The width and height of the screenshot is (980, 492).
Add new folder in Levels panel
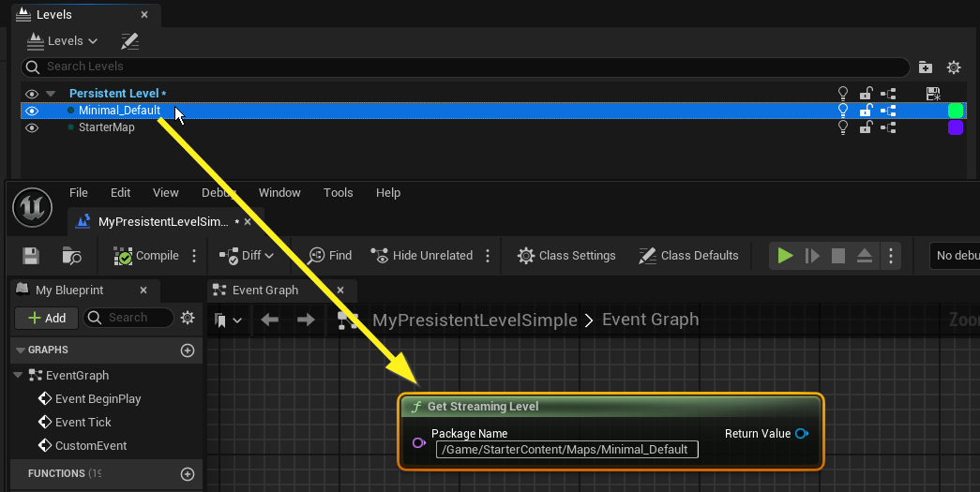point(925,67)
